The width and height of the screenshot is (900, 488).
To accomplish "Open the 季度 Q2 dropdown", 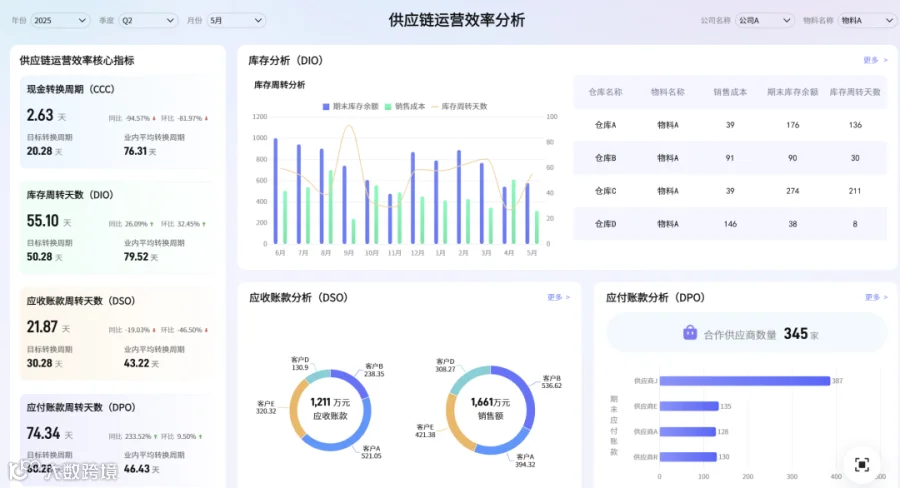I will click(x=148, y=20).
